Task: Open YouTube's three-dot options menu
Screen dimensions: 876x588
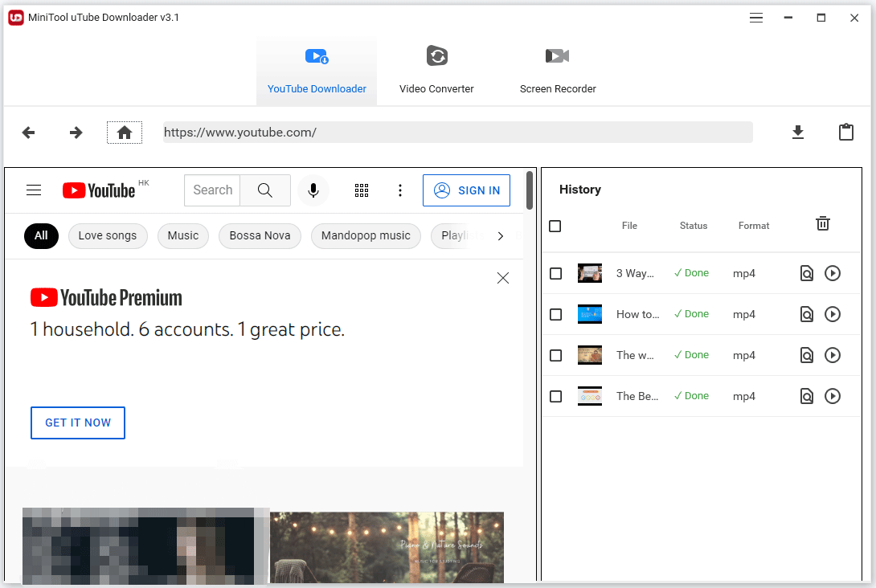Action: point(400,190)
